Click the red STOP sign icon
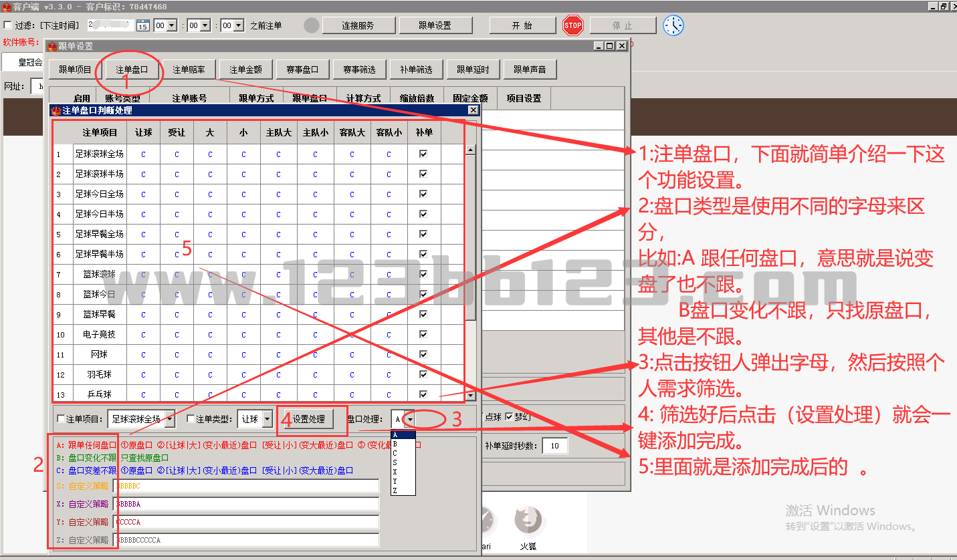Screen dimensions: 957x560 (572, 25)
